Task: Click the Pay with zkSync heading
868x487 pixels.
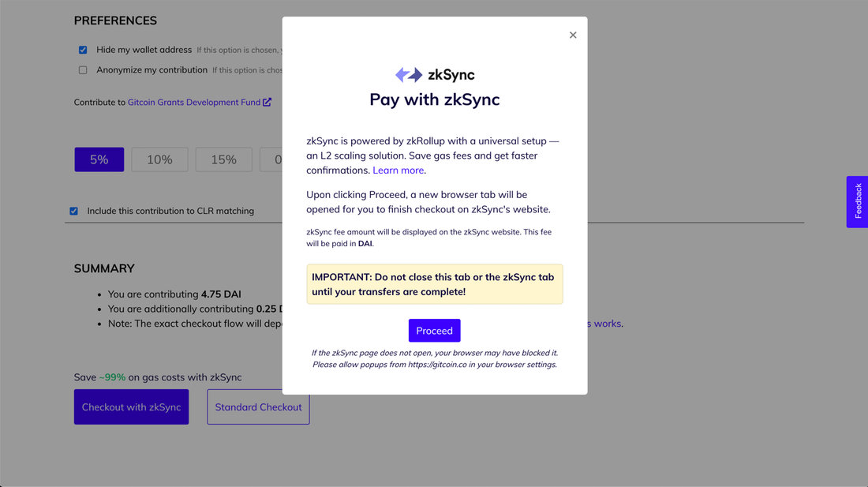Action: [x=435, y=99]
